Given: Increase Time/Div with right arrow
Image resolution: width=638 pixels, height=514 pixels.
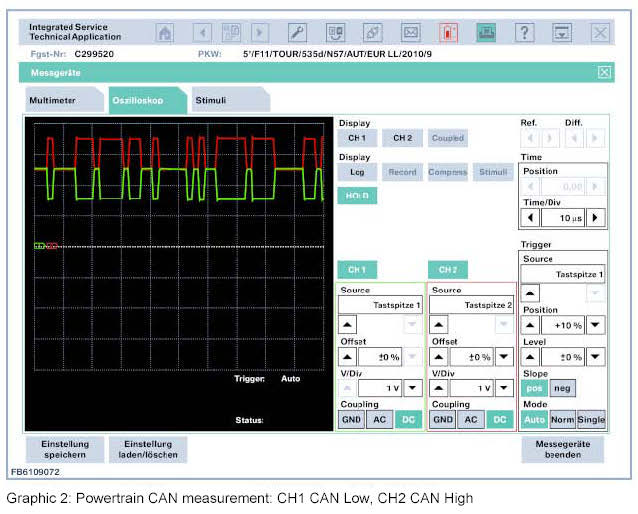Looking at the screenshot, I should tap(596, 217).
